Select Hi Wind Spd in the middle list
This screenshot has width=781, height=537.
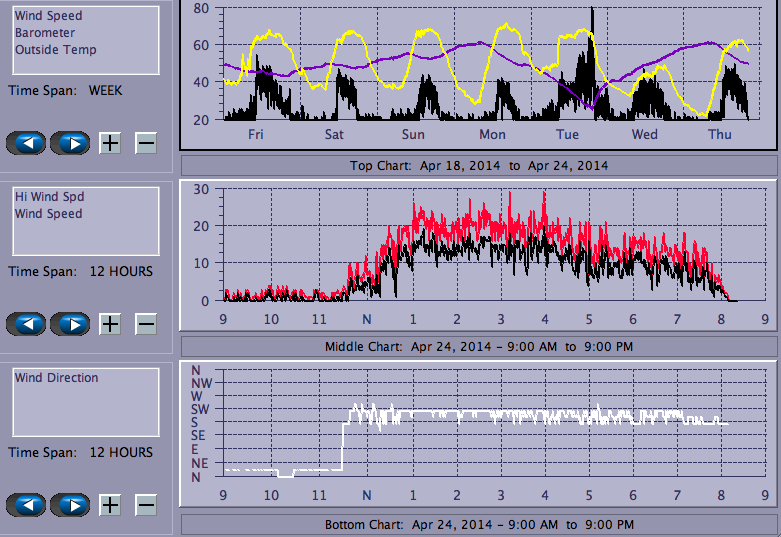tap(49, 197)
